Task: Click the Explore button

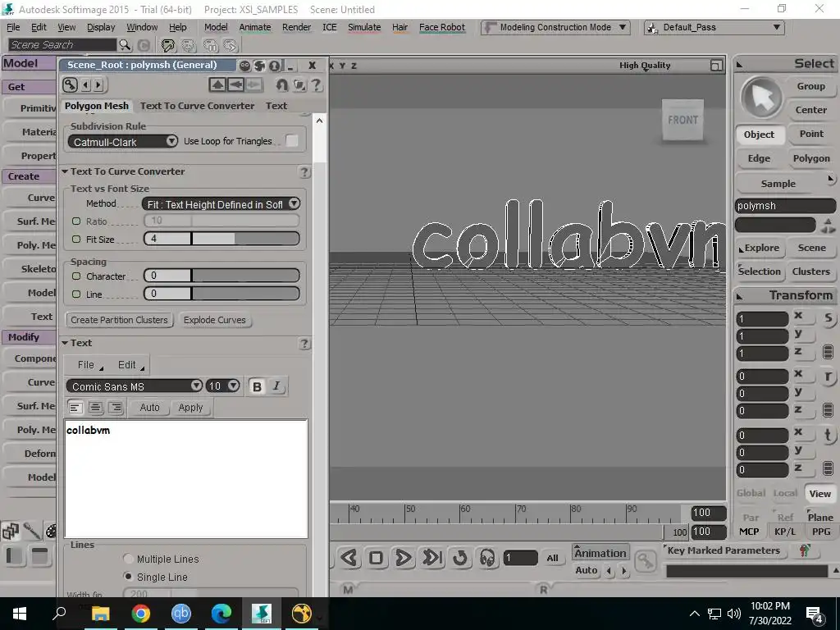Action: (759, 248)
